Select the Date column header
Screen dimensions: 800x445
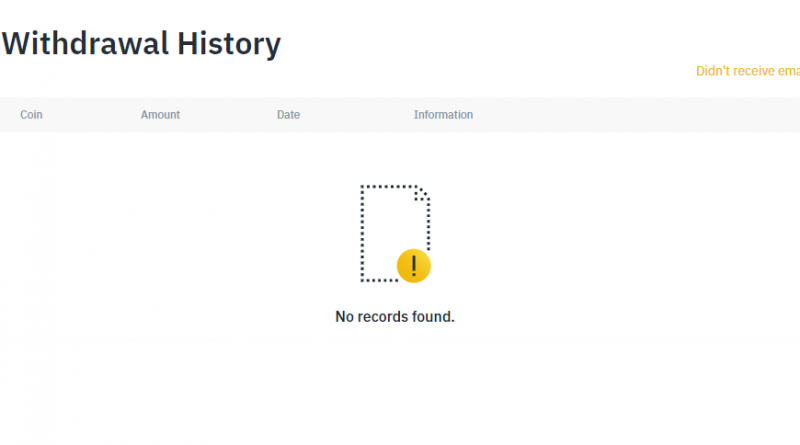pos(288,115)
